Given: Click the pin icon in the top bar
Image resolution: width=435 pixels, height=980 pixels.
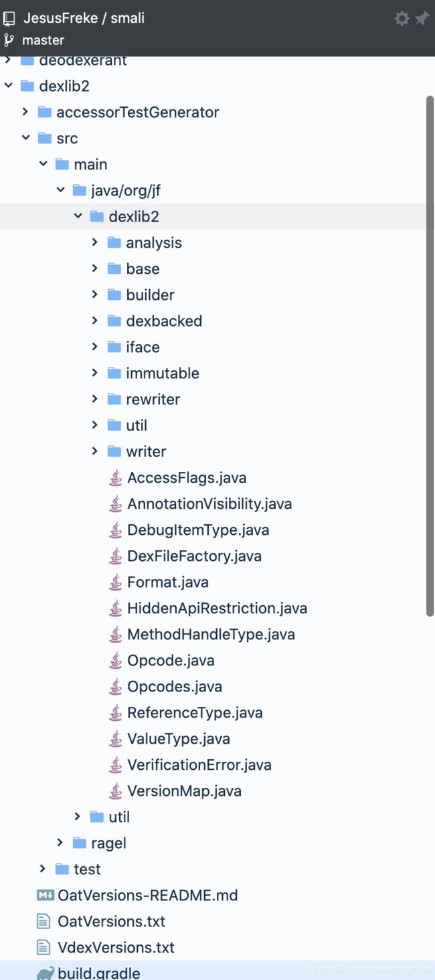Looking at the screenshot, I should [x=422, y=18].
